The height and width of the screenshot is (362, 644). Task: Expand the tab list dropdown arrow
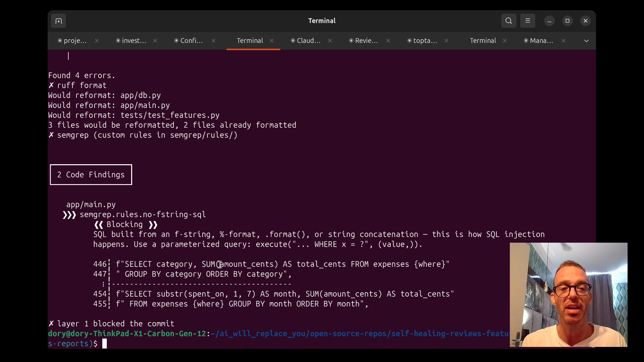click(x=586, y=41)
